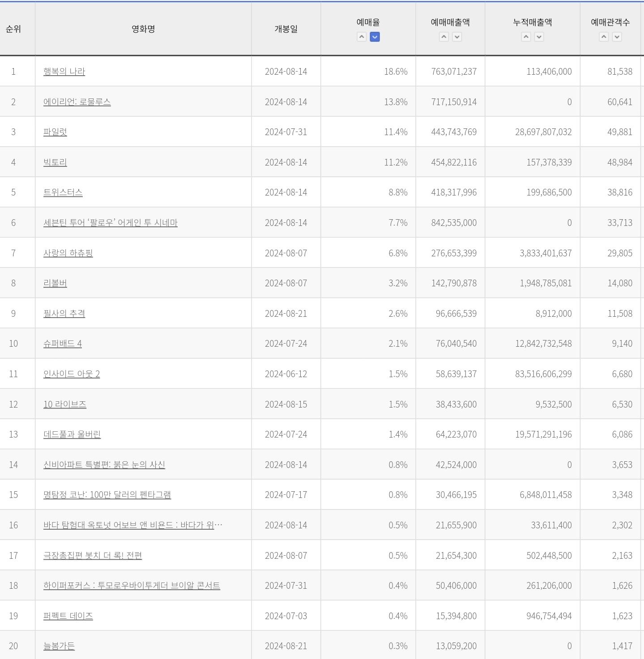644x659 pixels.
Task: Select cumulative sales 28,697,807,032
Action: 543,132
